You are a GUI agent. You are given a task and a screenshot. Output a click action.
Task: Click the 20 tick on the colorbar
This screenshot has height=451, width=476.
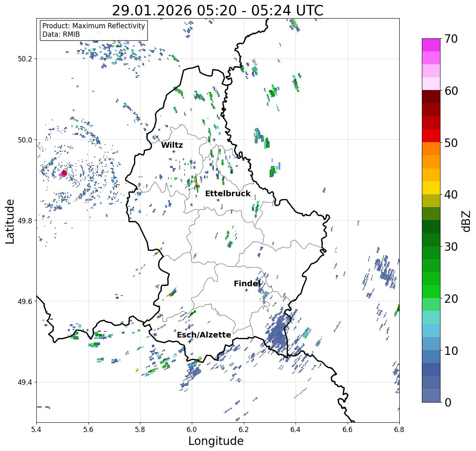coord(451,299)
